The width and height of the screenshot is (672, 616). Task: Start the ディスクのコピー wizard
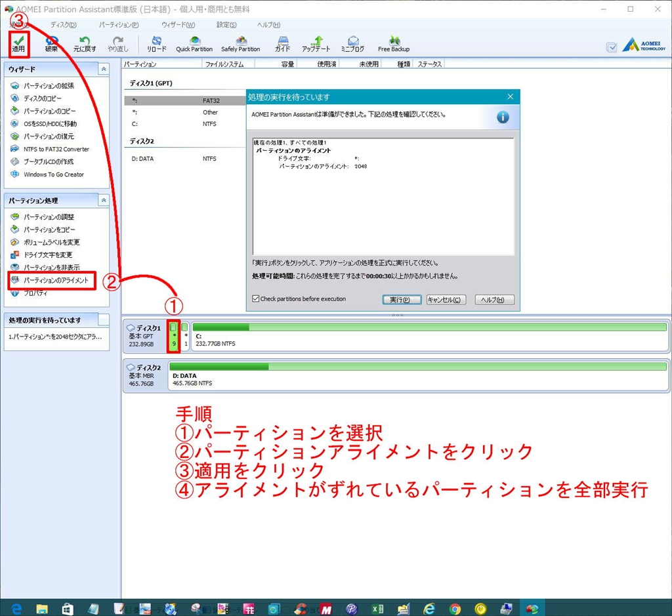click(x=37, y=98)
